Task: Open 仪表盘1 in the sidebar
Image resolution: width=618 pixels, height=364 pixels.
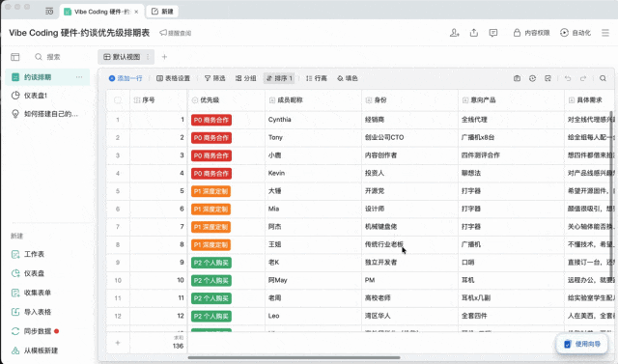Action: pyautogui.click(x=47, y=96)
